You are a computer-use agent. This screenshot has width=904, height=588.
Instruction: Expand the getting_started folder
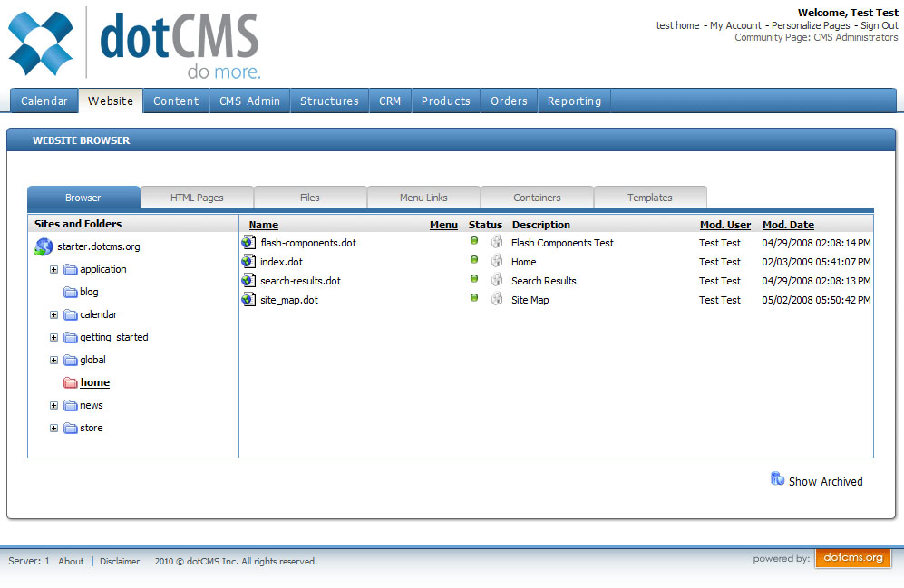tap(53, 338)
